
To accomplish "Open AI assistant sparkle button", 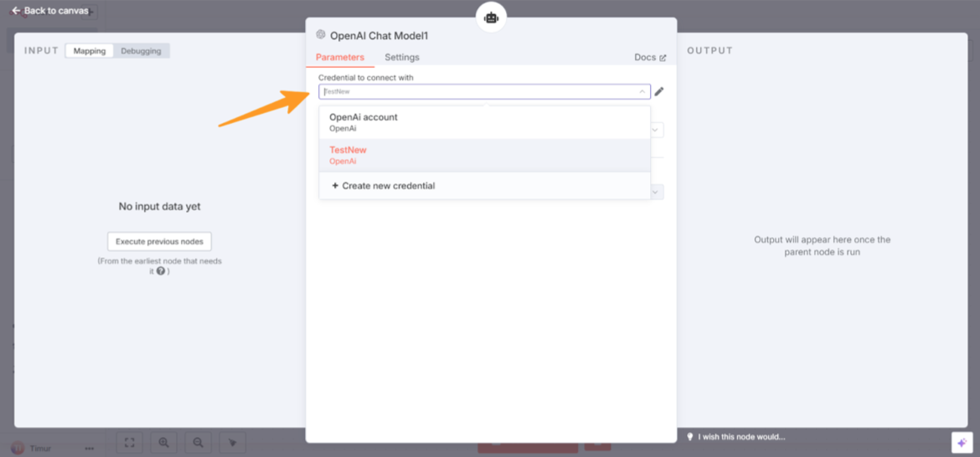I will 962,442.
